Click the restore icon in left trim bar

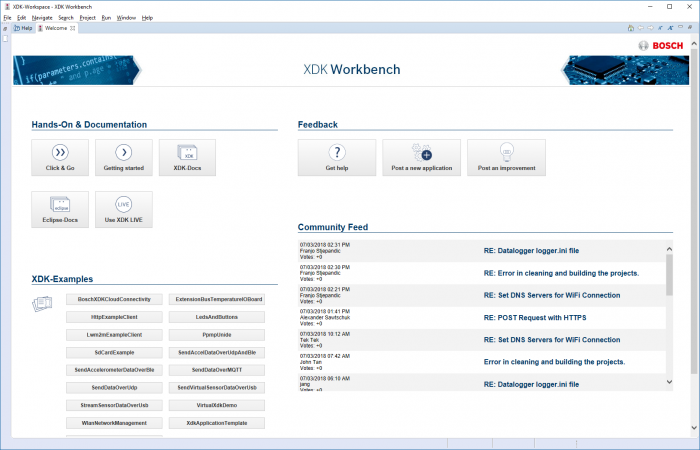pos(5,29)
